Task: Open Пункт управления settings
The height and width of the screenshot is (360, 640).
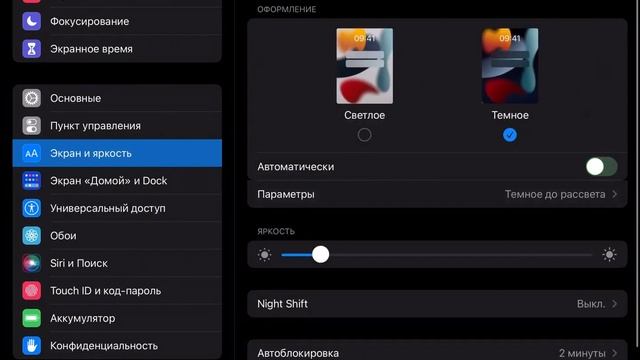Action: (118, 126)
